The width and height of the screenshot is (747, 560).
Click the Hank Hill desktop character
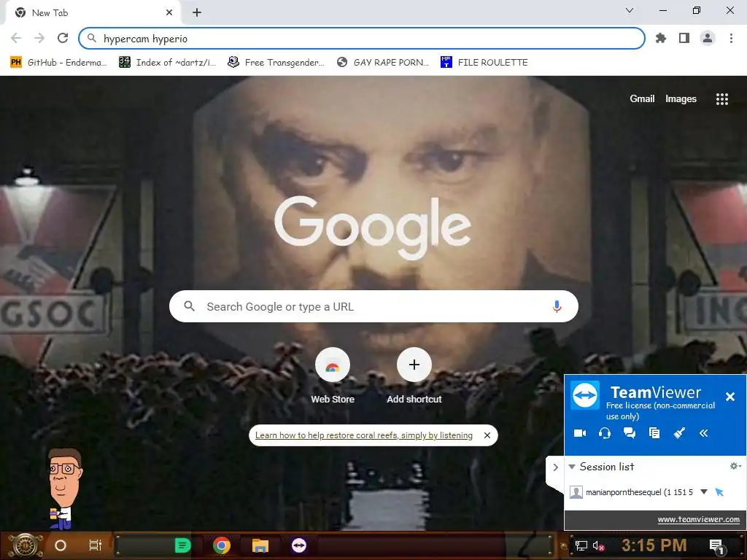pyautogui.click(x=64, y=489)
